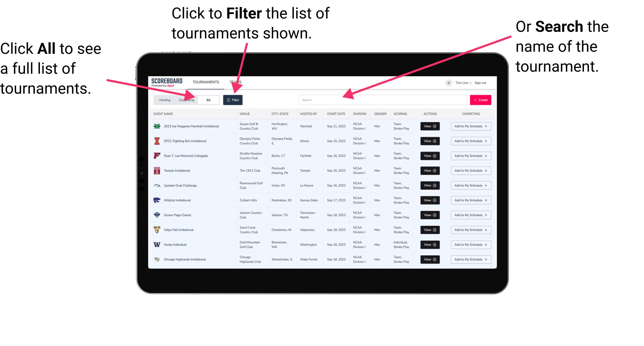Click the TOURNAMENTS navigation tab
644x346 pixels.
coord(205,82)
